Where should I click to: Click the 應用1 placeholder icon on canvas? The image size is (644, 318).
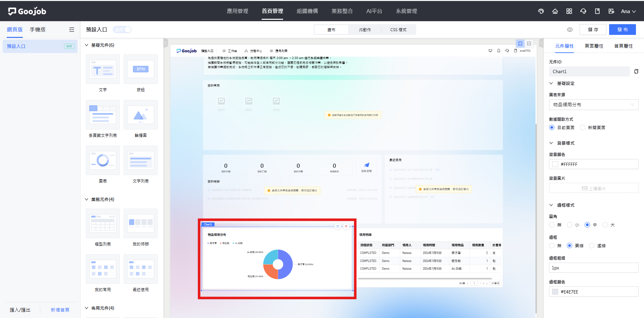coord(221,101)
